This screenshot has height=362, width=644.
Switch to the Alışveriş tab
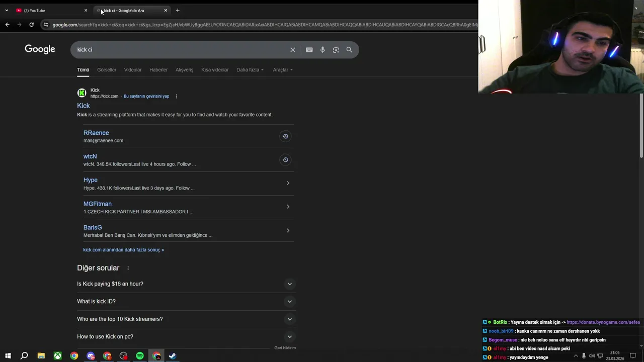(184, 70)
